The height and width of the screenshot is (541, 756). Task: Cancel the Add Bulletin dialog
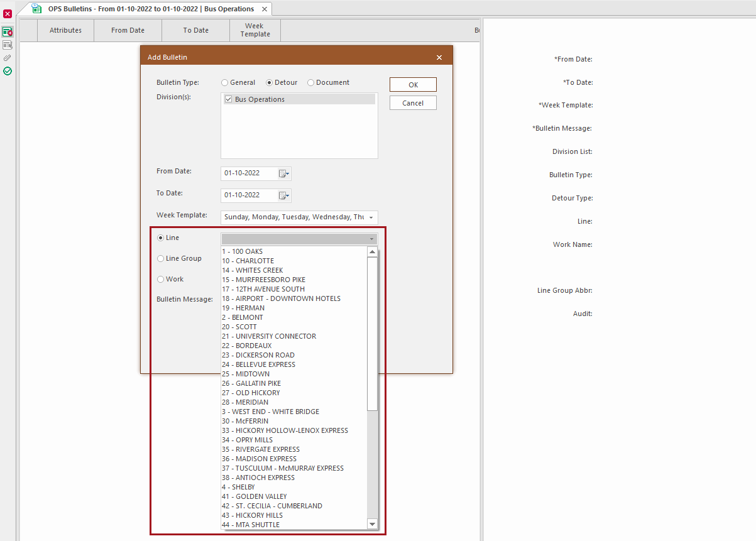click(412, 102)
